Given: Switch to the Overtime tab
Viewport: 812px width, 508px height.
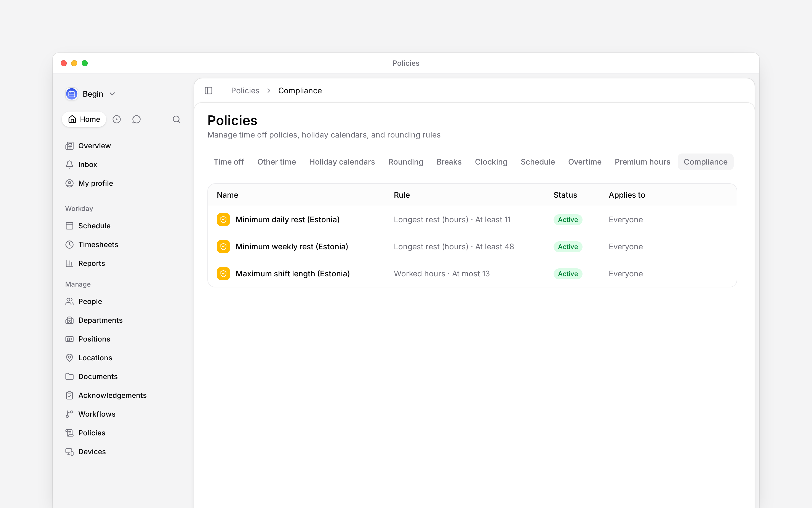Looking at the screenshot, I should tap(584, 162).
